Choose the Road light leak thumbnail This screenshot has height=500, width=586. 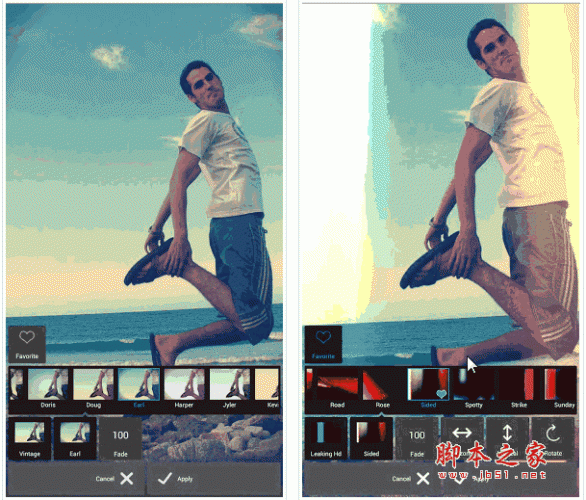click(x=337, y=389)
